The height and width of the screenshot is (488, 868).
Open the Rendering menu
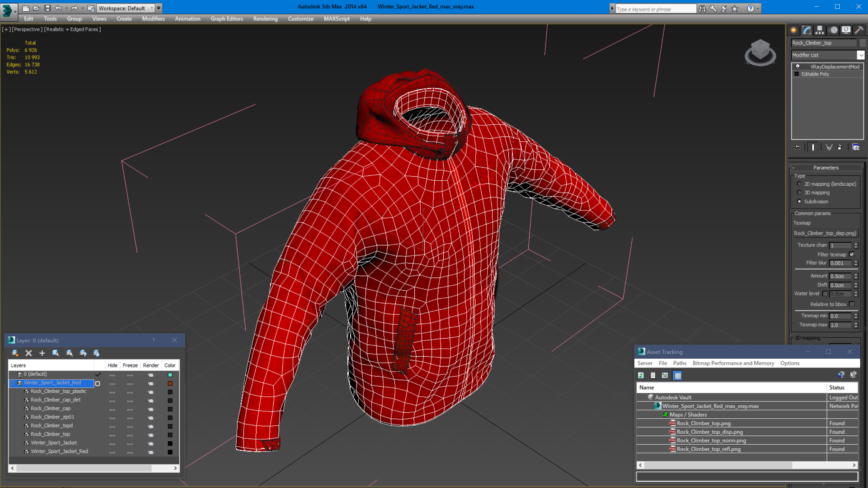pos(265,19)
